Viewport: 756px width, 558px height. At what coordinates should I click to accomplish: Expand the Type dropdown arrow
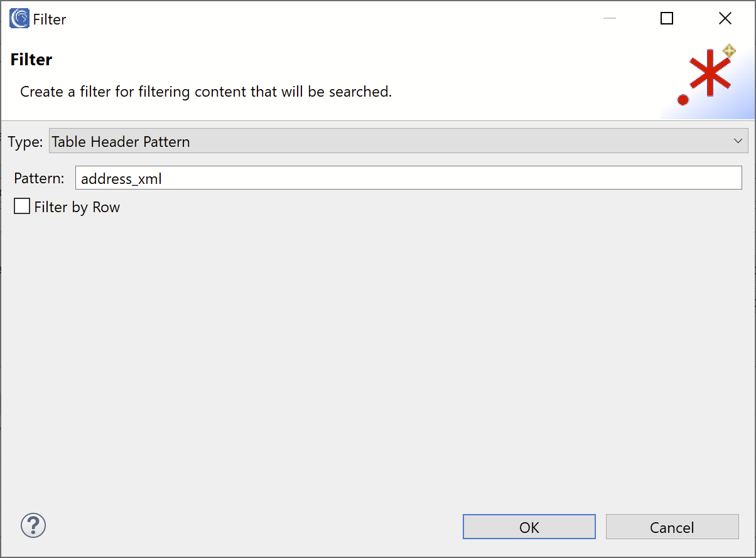(x=738, y=141)
